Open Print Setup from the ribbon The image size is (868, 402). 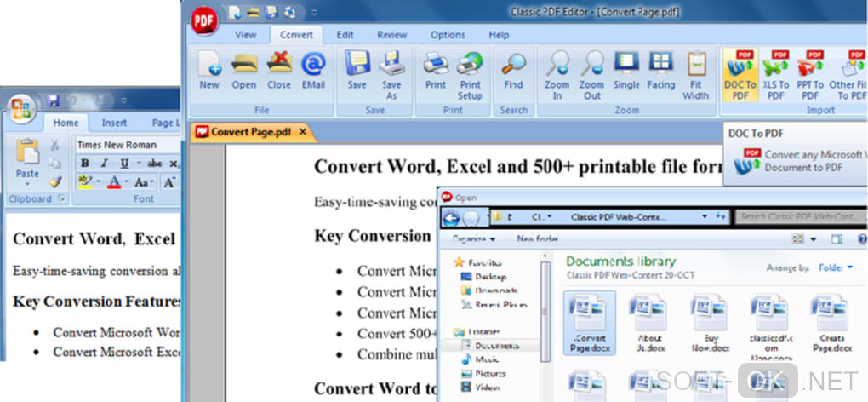point(470,75)
